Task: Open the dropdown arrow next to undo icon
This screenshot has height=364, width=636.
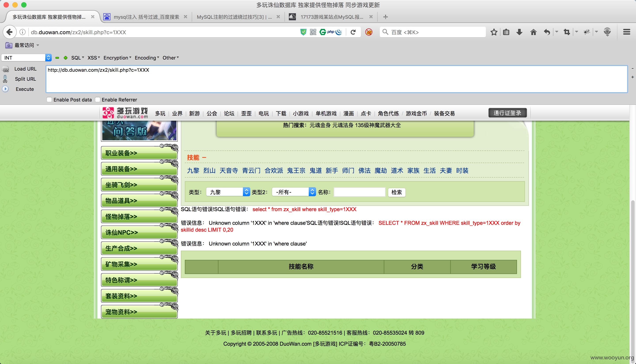Action: [x=557, y=32]
